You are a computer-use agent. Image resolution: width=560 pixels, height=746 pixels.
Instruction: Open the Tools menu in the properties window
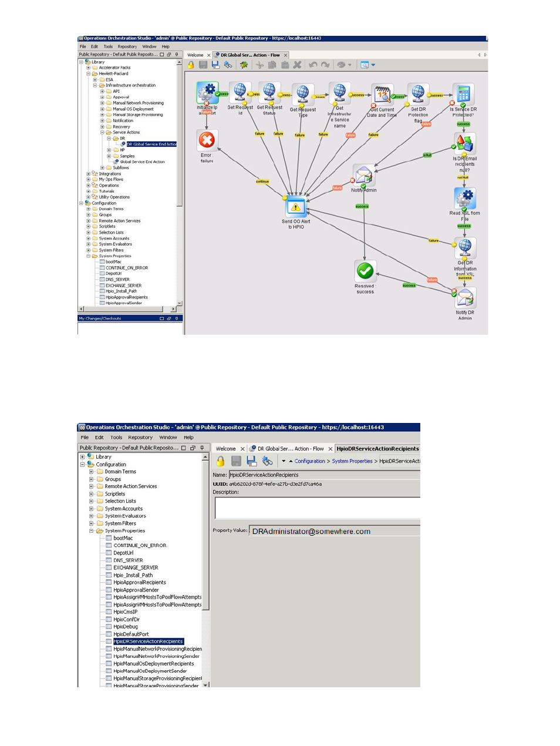(x=116, y=438)
